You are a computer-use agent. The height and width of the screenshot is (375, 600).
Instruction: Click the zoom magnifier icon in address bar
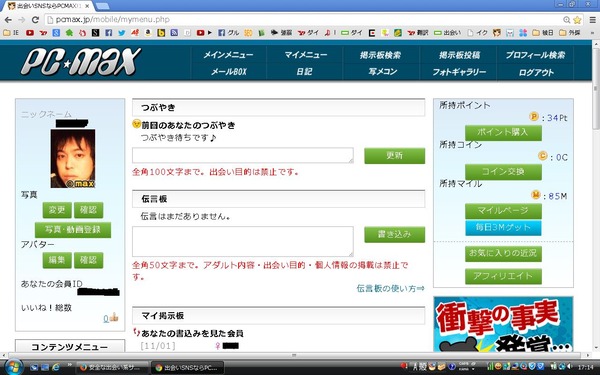pyautogui.click(x=567, y=20)
